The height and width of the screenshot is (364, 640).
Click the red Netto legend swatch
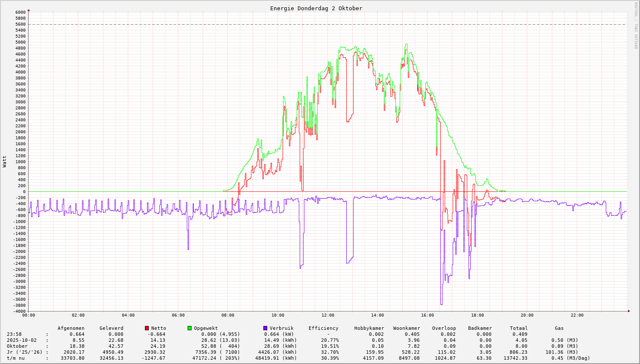click(x=147, y=328)
